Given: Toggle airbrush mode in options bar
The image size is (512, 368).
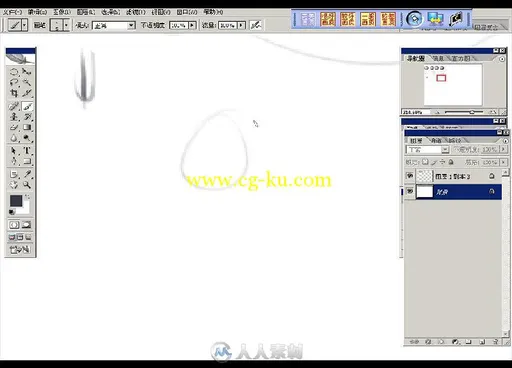Looking at the screenshot, I should click(x=256, y=25).
